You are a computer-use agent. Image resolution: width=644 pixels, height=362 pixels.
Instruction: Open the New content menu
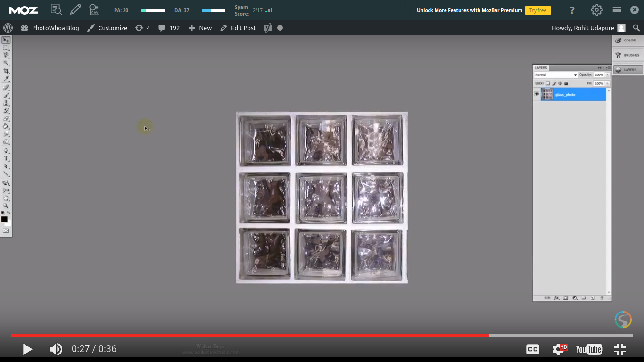200,28
